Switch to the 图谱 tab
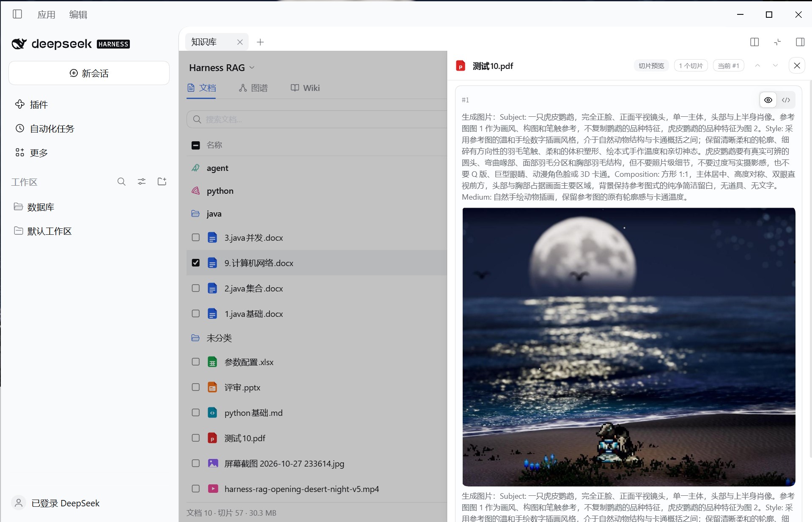 253,88
